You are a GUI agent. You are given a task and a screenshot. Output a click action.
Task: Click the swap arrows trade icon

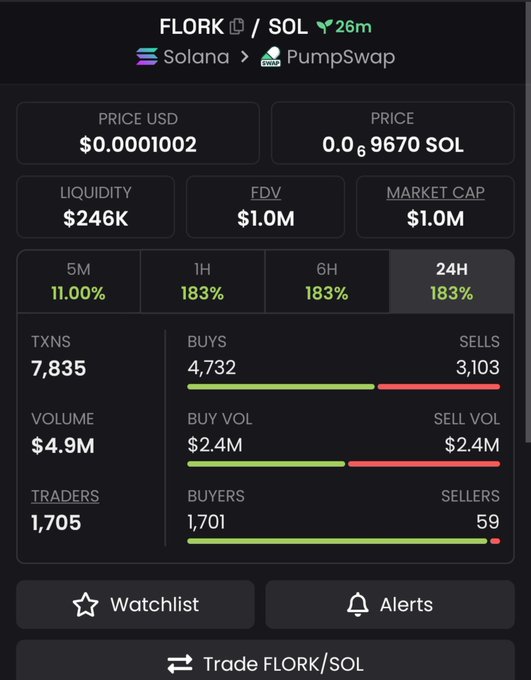(180, 664)
